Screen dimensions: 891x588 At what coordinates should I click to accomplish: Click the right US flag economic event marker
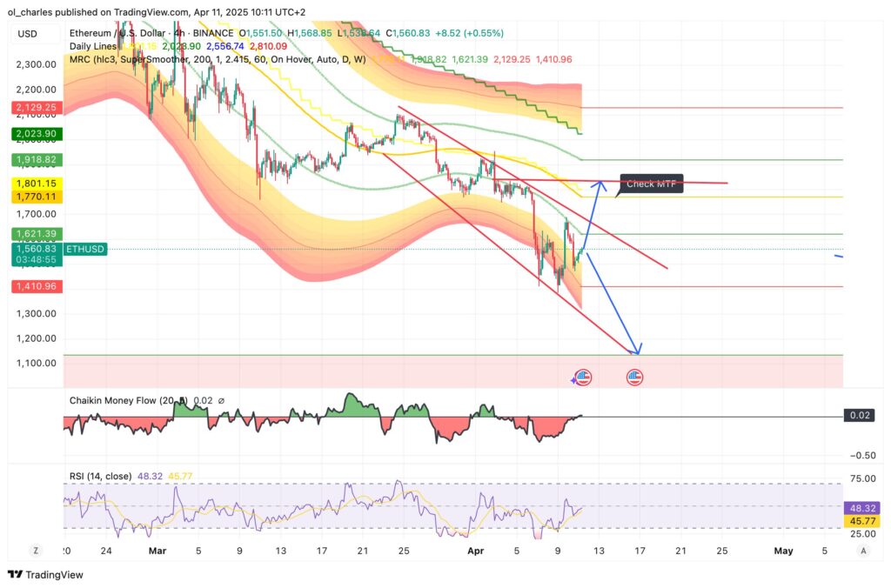tap(636, 377)
